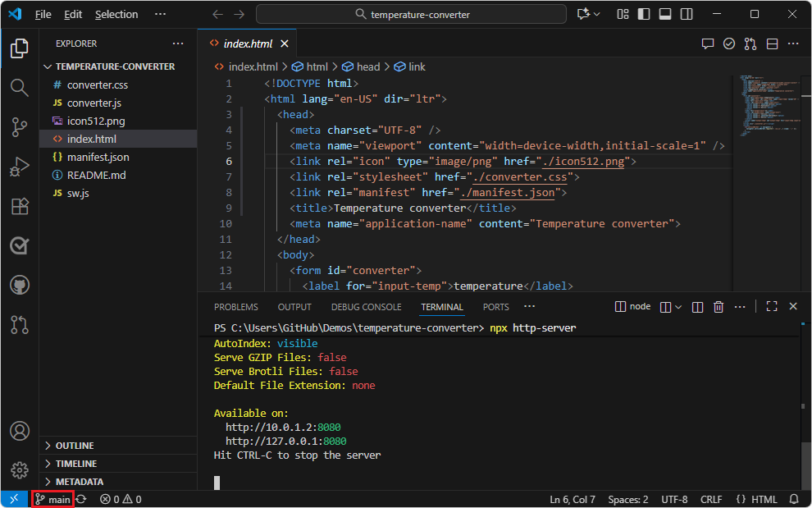Open the GitHub view in activity bar
Screen dimensions: 812x508
point(19,285)
